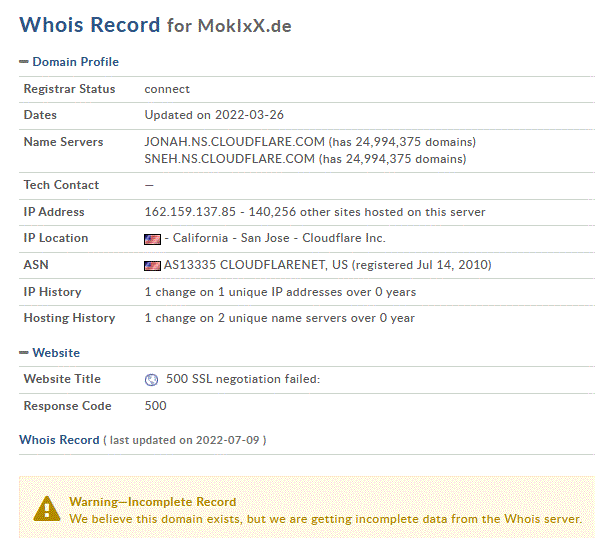Viewport: 595px width, 538px height.
Task: Click the IP address 162.159.137.85
Action: [190, 212]
